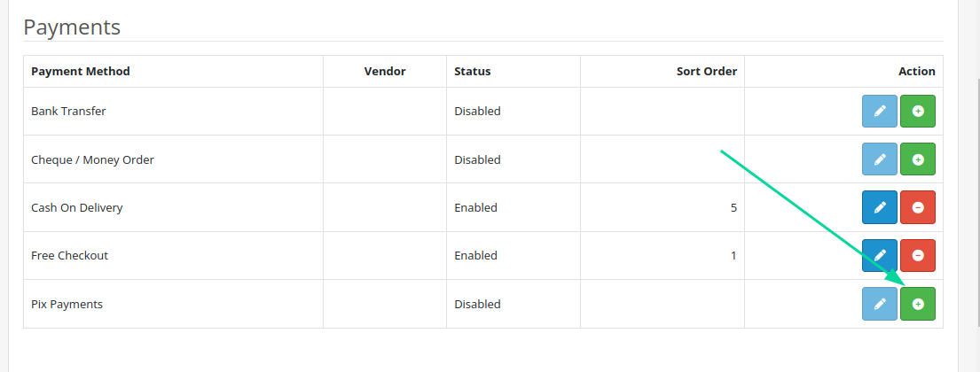Click the Payments section heading
The image size is (980, 372).
[x=72, y=27]
